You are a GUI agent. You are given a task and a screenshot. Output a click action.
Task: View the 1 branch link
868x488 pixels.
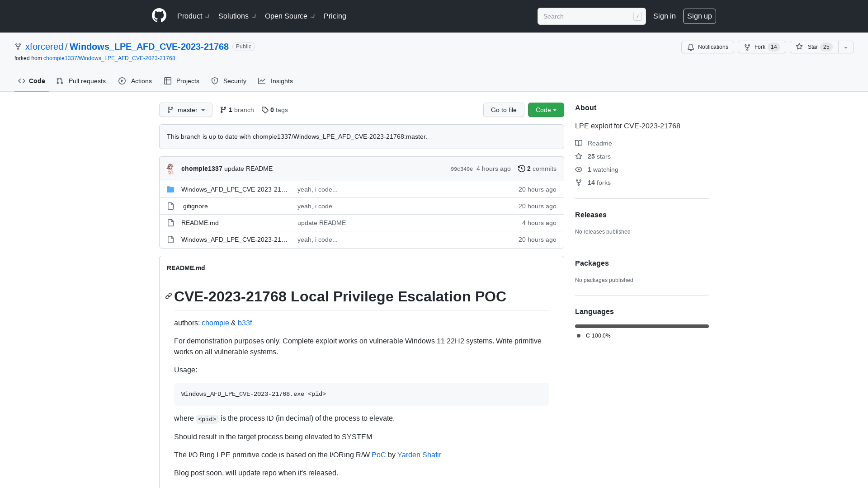coord(237,110)
